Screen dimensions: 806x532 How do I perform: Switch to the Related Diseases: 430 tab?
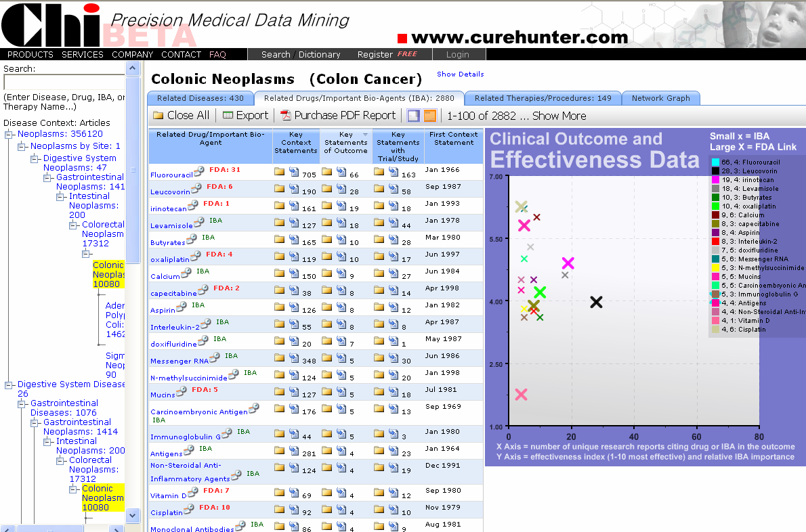(200, 98)
